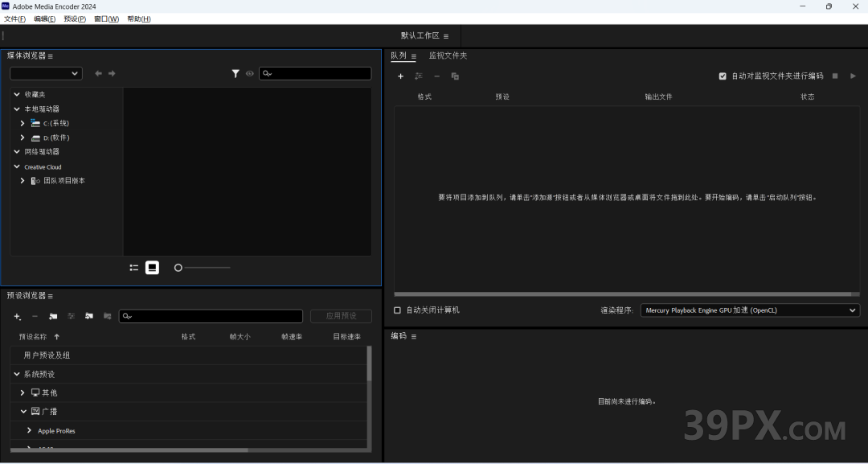Open the 预设浏览器 panel menu icon
868x464 pixels.
tap(51, 296)
